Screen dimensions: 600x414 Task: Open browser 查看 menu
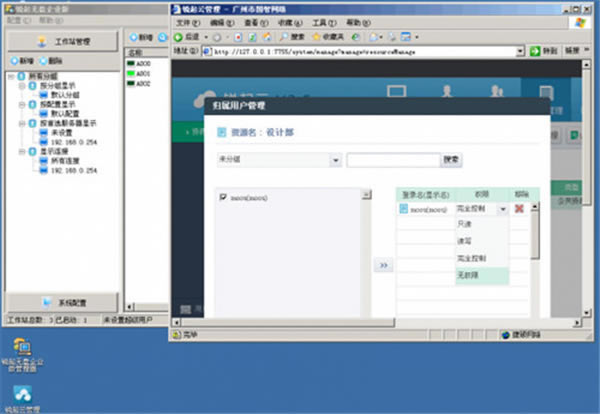point(256,23)
